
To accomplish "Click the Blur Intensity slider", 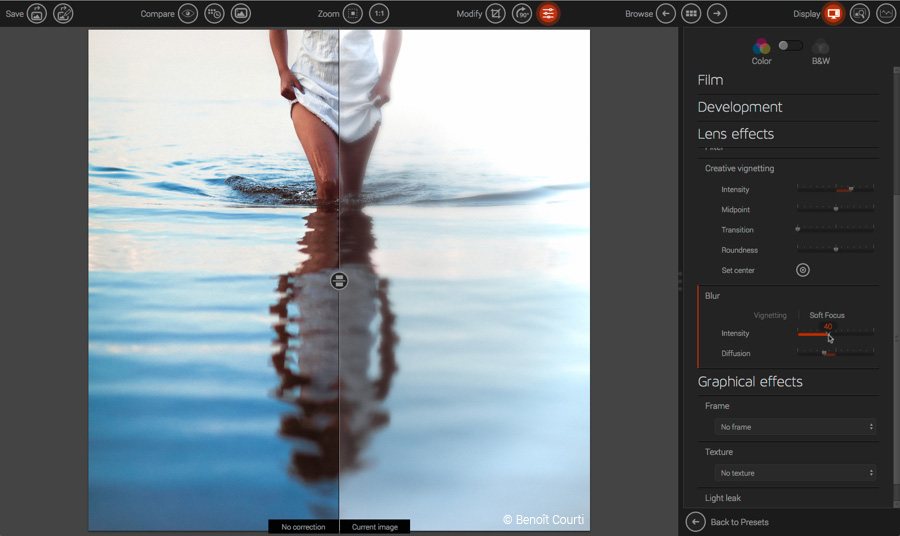I will coord(836,333).
